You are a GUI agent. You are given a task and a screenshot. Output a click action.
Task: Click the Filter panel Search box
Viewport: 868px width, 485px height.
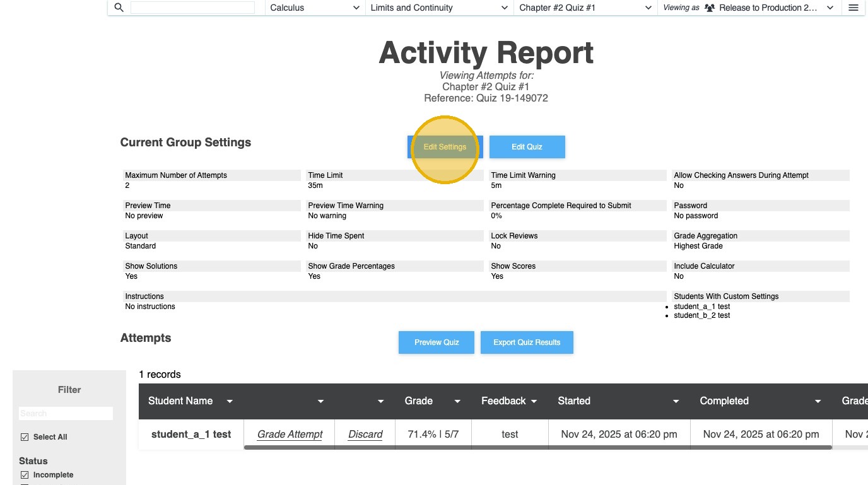click(66, 414)
